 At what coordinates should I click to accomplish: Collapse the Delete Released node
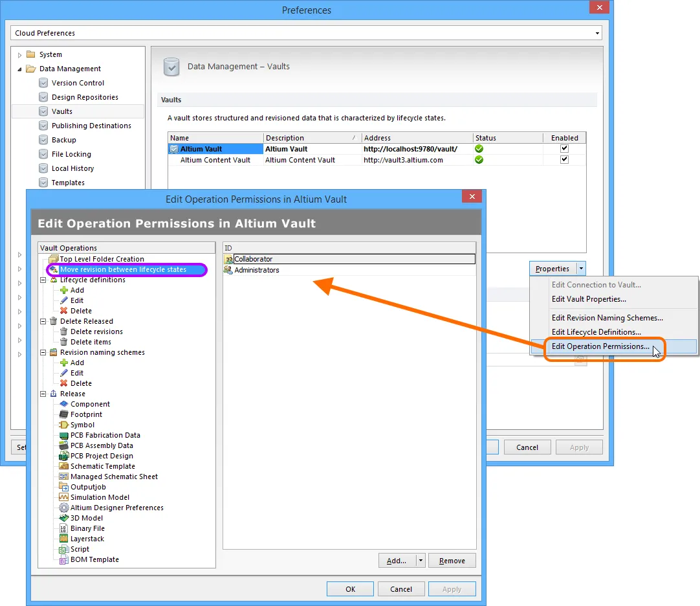click(43, 321)
